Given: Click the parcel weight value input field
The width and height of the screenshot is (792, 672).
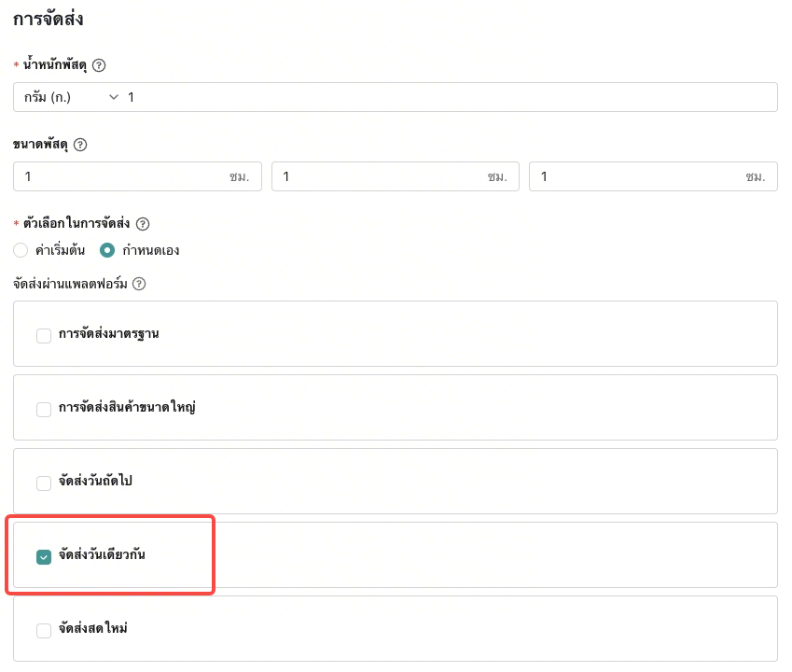Looking at the screenshot, I should tap(448, 97).
